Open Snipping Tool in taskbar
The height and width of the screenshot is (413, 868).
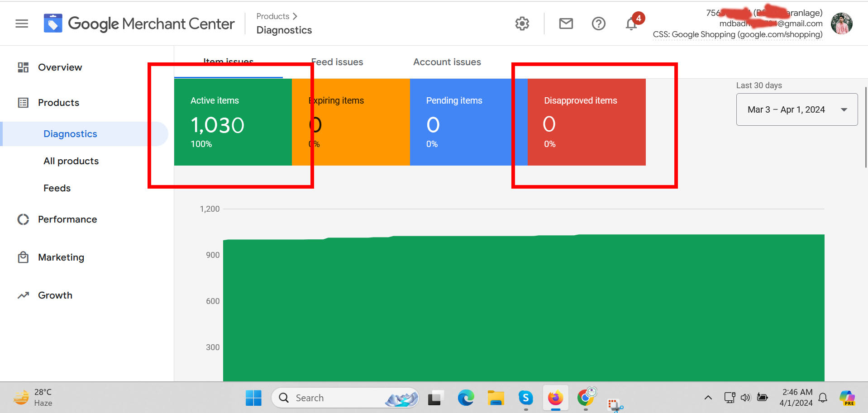pos(615,405)
